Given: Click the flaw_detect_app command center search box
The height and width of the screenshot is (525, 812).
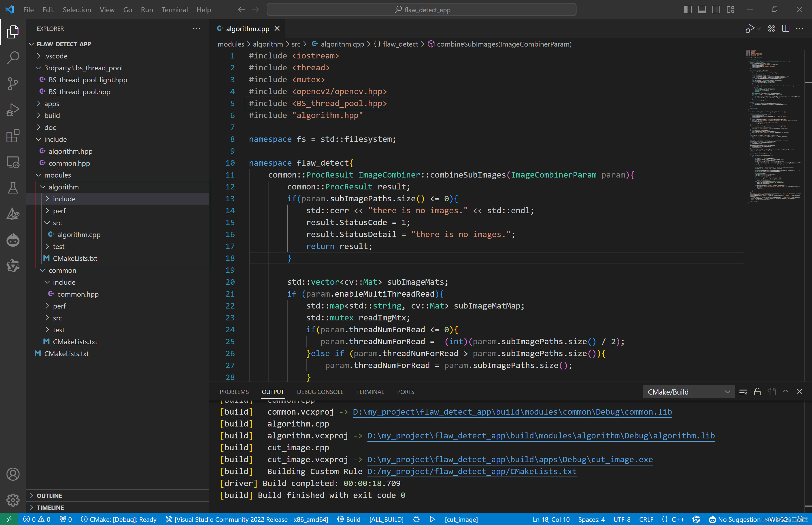Looking at the screenshot, I should [421, 9].
